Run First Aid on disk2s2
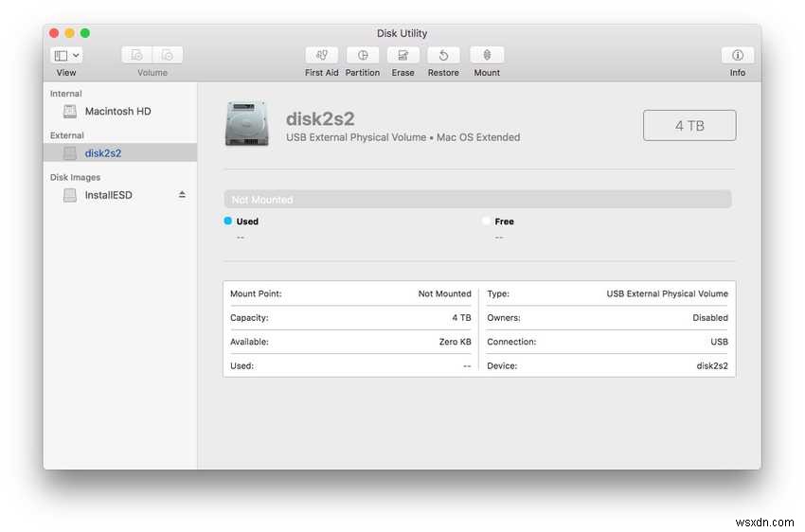This screenshot has height=532, width=805. tap(321, 55)
